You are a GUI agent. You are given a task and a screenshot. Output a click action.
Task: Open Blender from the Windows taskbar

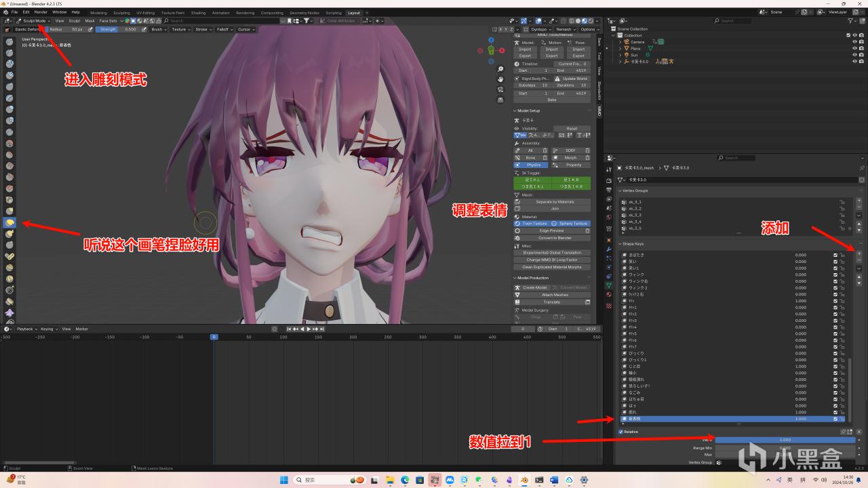pos(524,480)
